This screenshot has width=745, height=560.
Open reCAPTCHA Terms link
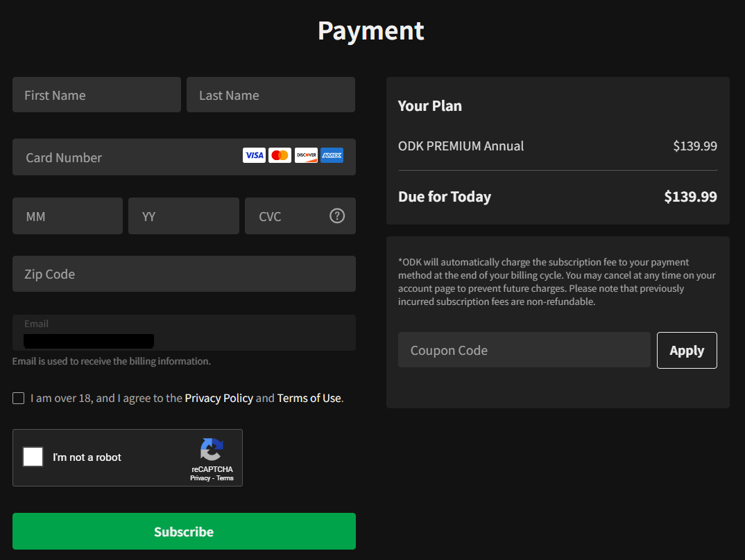225,478
